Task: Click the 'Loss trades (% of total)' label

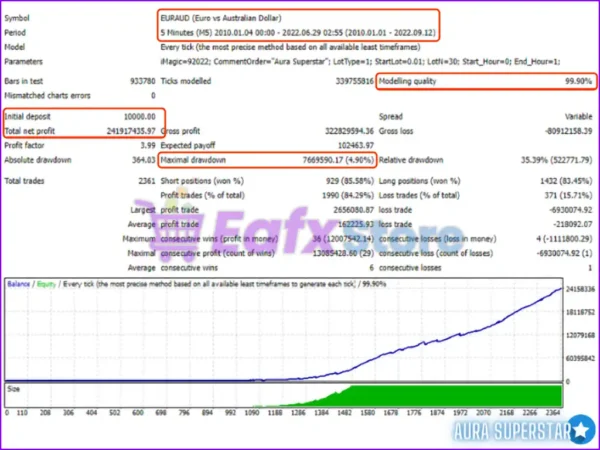Action: click(x=419, y=196)
